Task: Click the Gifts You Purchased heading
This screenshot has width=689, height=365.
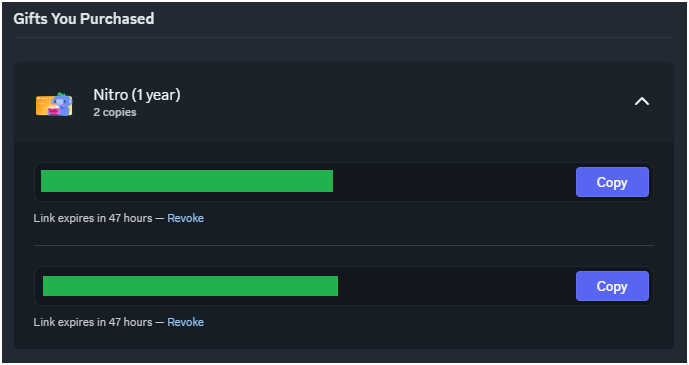Action: [84, 19]
